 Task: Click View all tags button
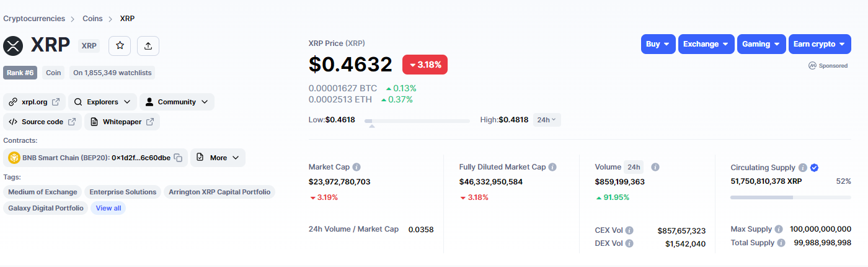[x=108, y=208]
